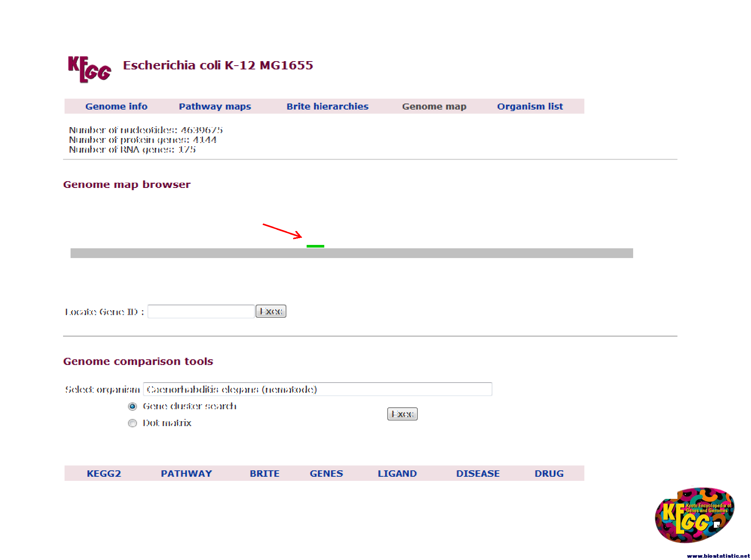
Task: Click the Genome comparison tools heading
Action: 138,362
